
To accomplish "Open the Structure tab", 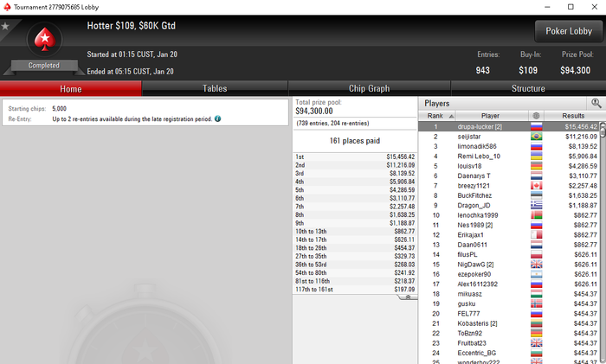I will [x=528, y=88].
